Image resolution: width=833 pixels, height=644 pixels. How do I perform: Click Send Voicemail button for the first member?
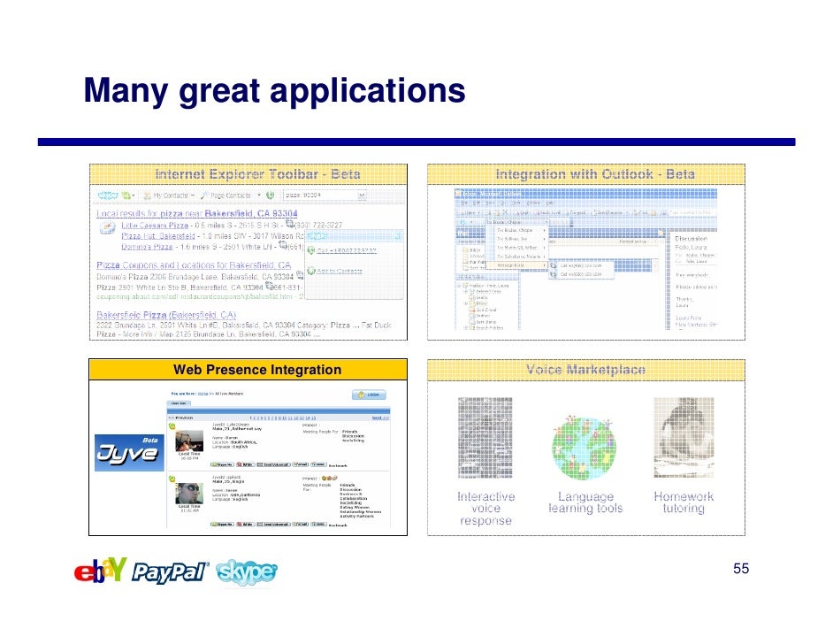coord(273,464)
